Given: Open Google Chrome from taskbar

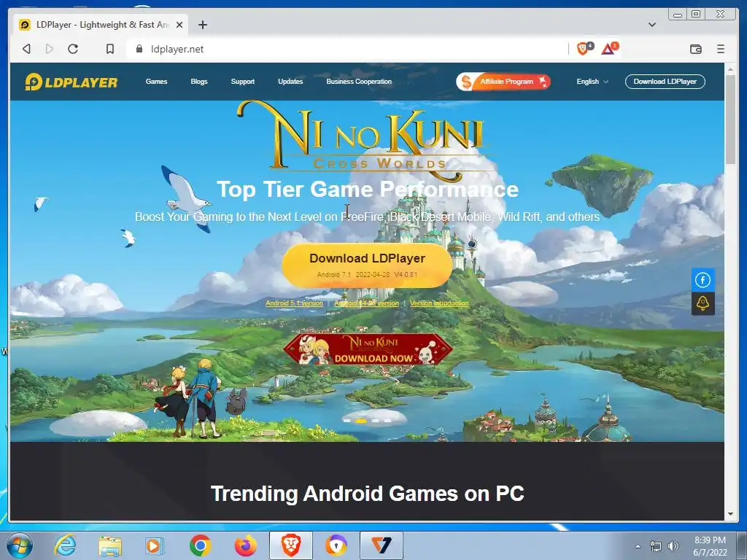Looking at the screenshot, I should click(200, 545).
